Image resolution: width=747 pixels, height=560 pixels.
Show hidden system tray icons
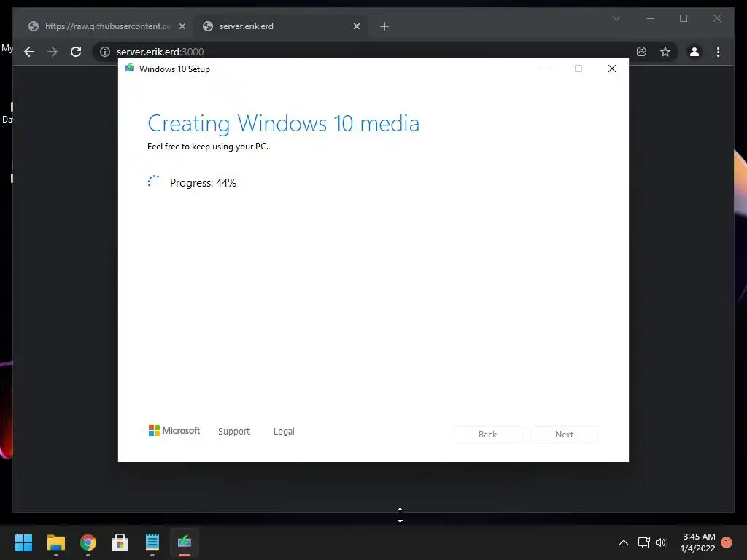tap(623, 542)
